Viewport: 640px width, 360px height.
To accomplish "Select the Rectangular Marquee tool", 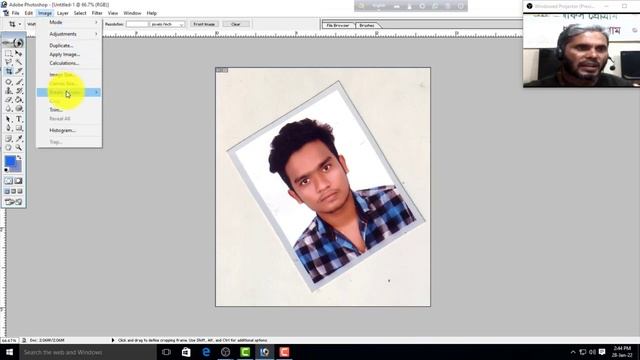I will 9,53.
